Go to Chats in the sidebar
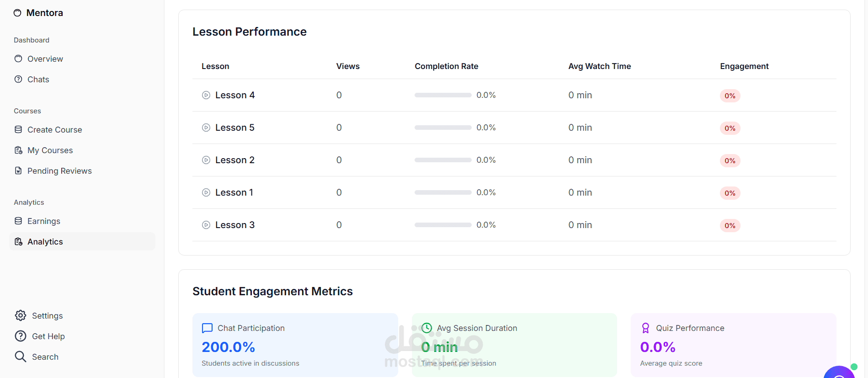The width and height of the screenshot is (868, 378). click(38, 80)
